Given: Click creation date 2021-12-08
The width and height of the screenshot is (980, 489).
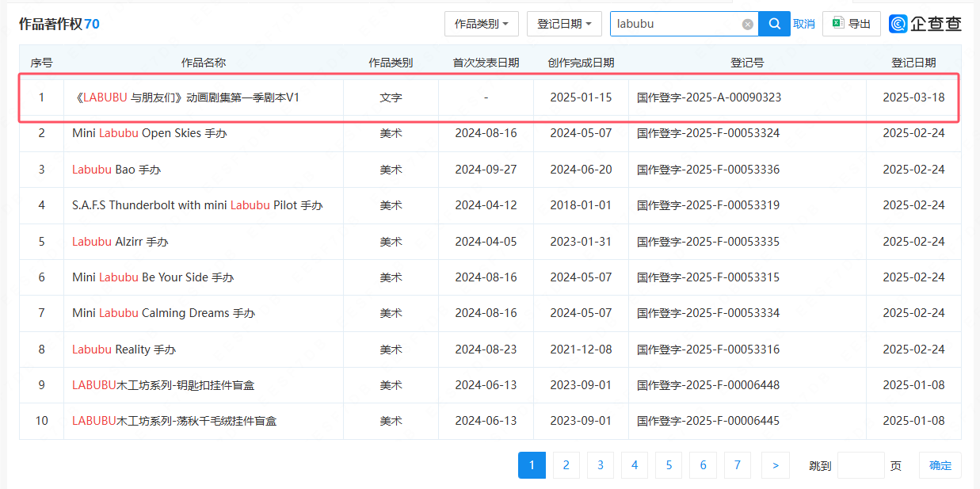Looking at the screenshot, I should 581,350.
